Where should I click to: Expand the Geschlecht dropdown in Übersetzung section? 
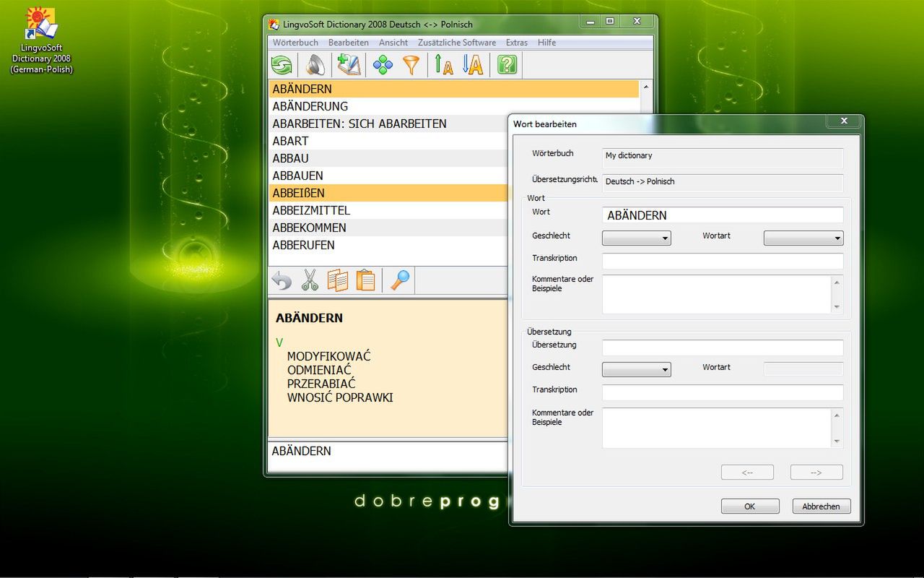(636, 369)
